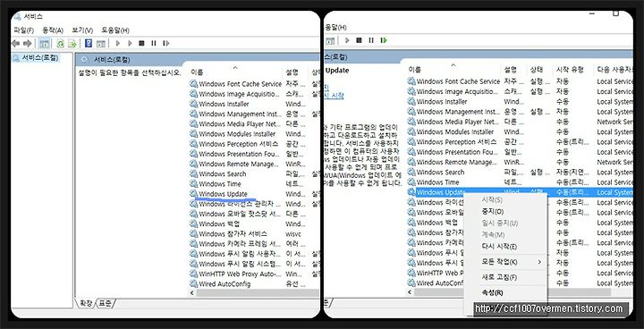Select Windows Image Acquisitio... in right window
Screen dimensions: 644x329
(x=457, y=91)
